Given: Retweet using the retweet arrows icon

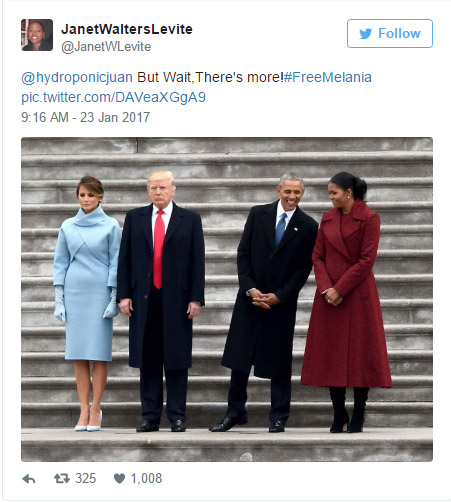Looking at the screenshot, I should tap(62, 479).
